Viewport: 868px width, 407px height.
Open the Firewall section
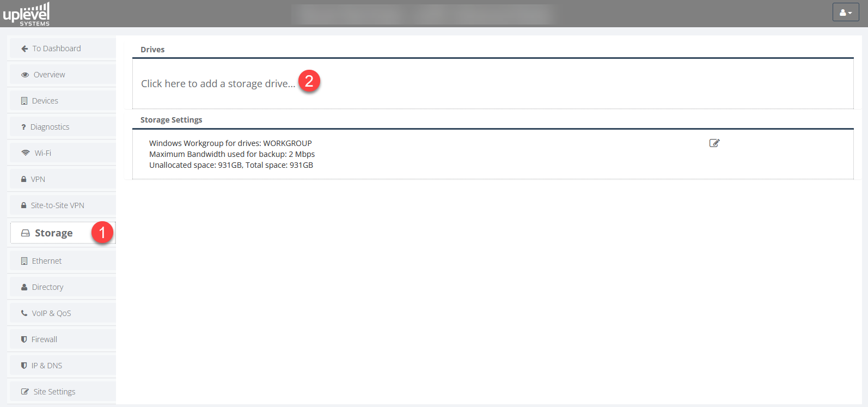(62, 339)
